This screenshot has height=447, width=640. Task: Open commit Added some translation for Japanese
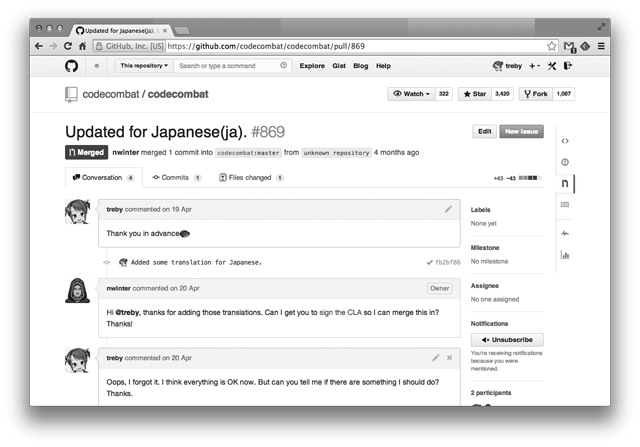196,262
